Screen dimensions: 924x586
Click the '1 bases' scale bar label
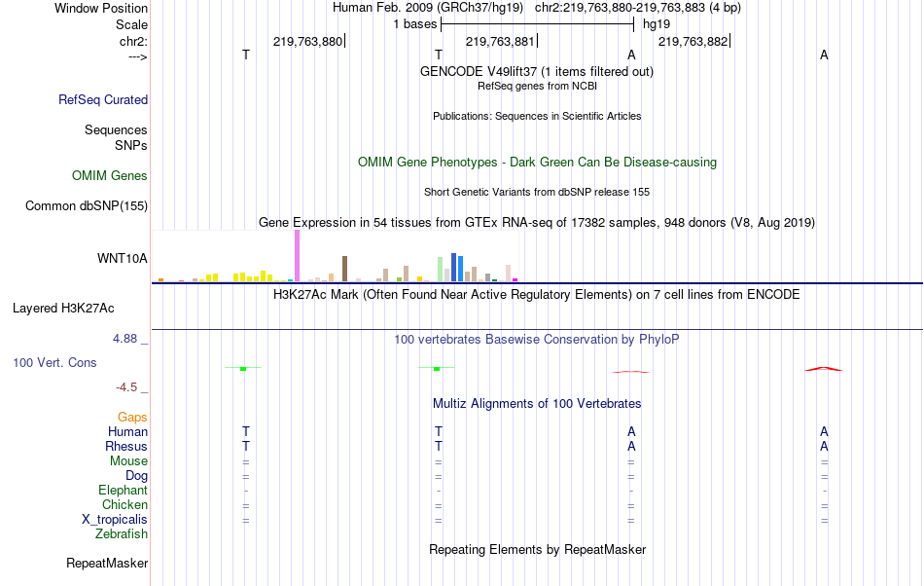pos(415,24)
